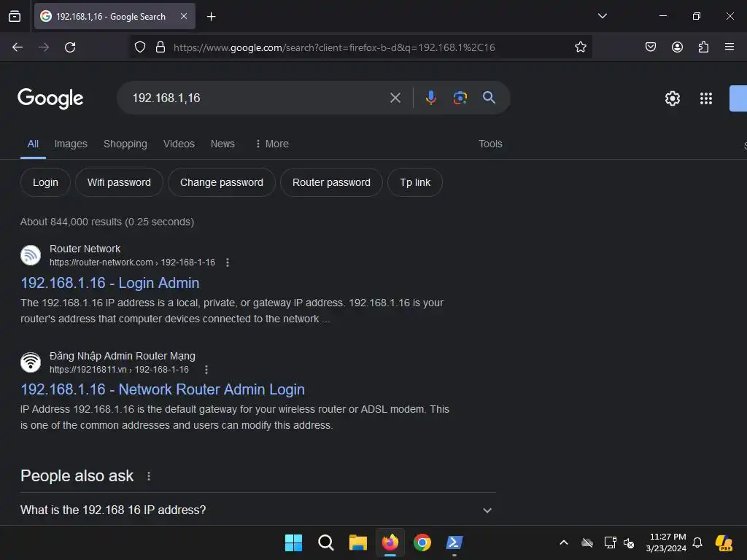
Task: Filter by Router password chip
Action: tap(331, 182)
